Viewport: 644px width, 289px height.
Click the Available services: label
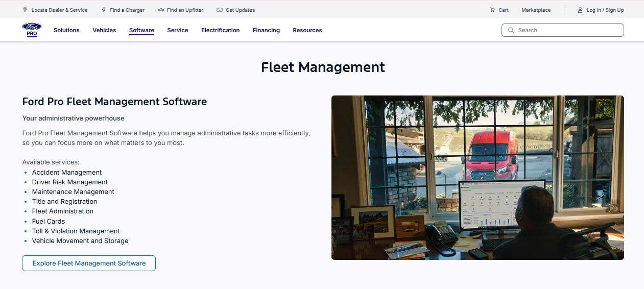51,162
